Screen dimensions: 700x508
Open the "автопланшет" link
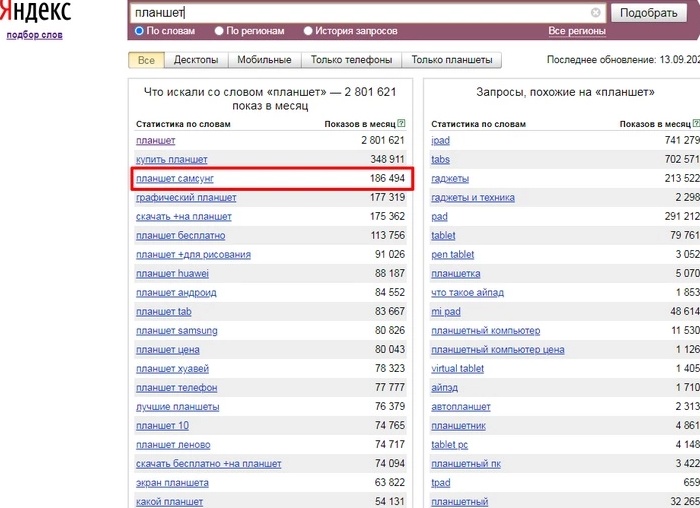461,407
